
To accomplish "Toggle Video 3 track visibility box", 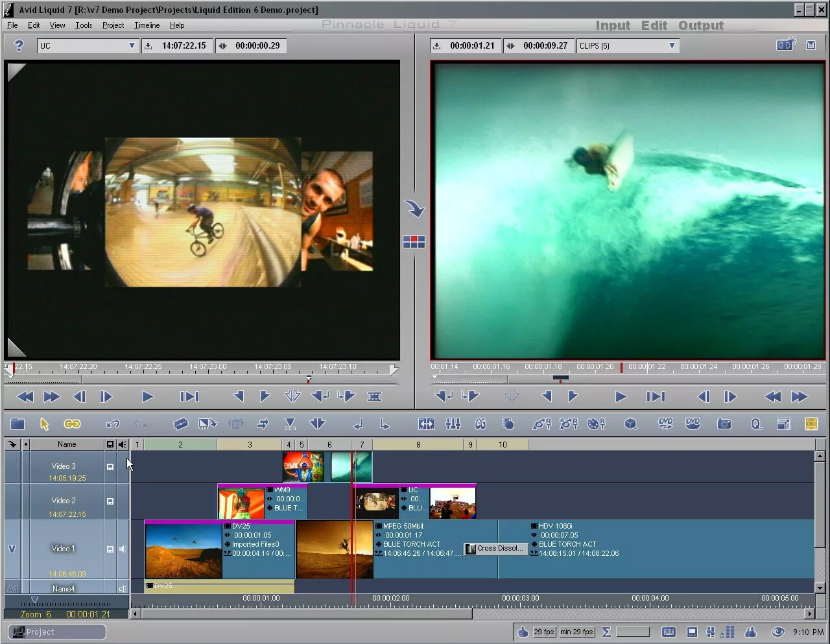I will pyautogui.click(x=110, y=466).
